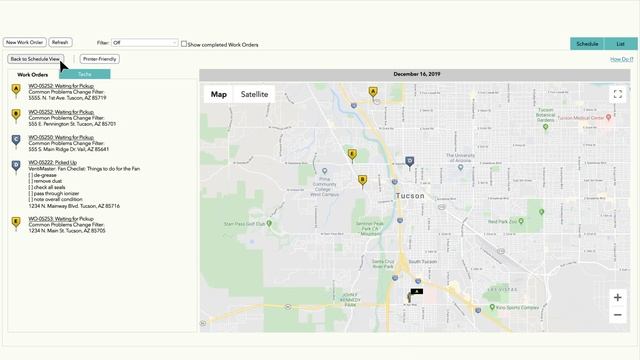640x360 pixels.
Task: Select map marker A at top of map
Action: click(373, 92)
